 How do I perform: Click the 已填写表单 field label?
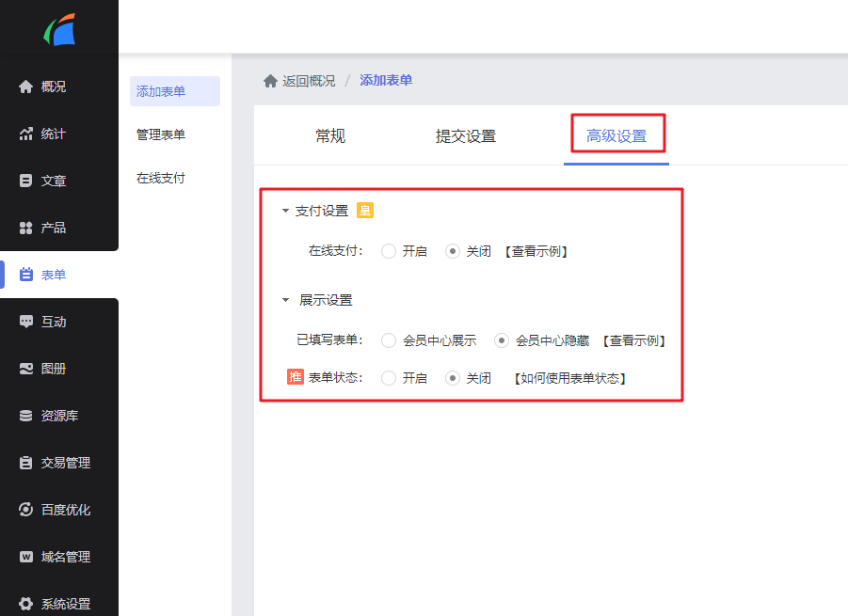coord(329,340)
